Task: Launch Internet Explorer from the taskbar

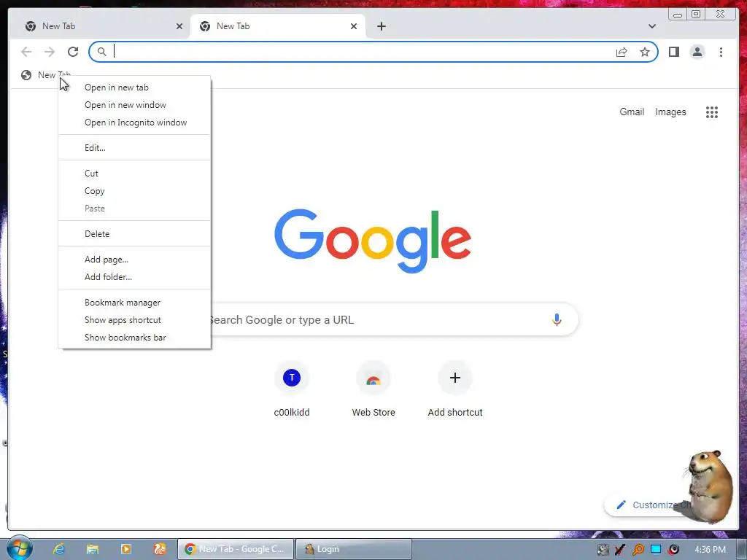Action: pyautogui.click(x=59, y=549)
